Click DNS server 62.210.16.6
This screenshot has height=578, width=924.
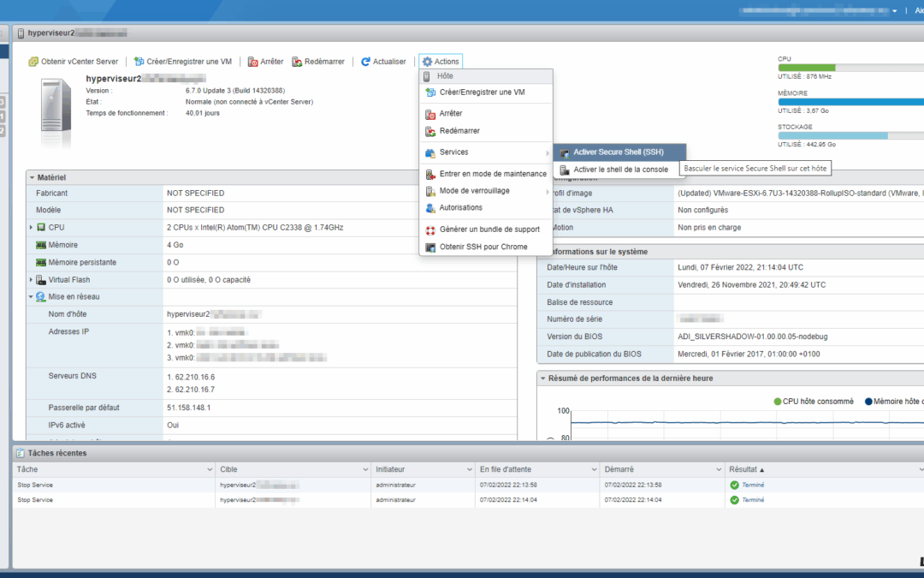(195, 377)
